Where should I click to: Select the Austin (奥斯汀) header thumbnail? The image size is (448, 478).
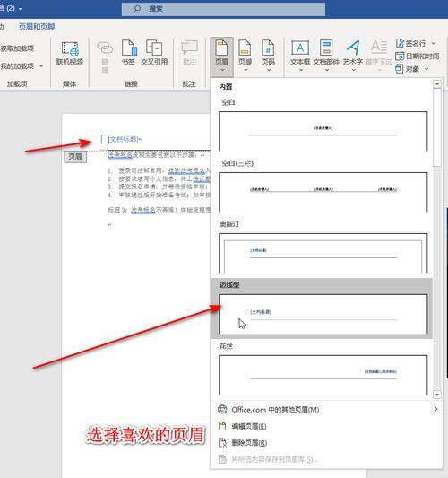pos(323,253)
